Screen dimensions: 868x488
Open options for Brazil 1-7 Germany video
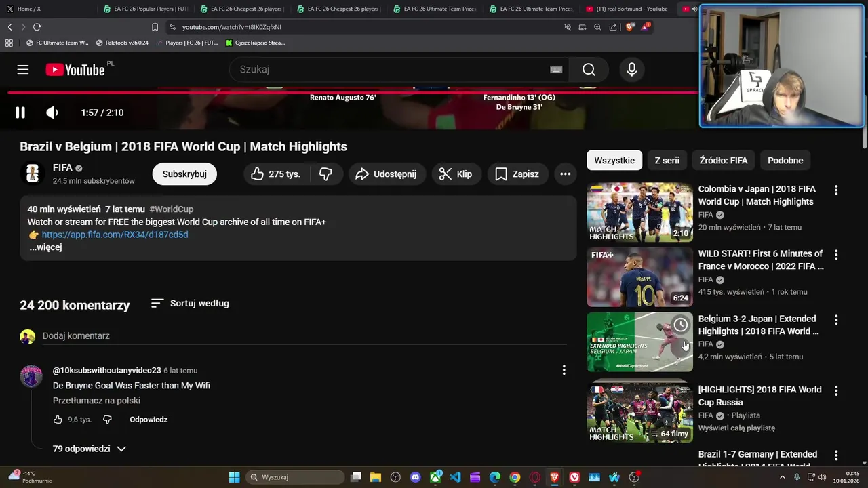836,455
